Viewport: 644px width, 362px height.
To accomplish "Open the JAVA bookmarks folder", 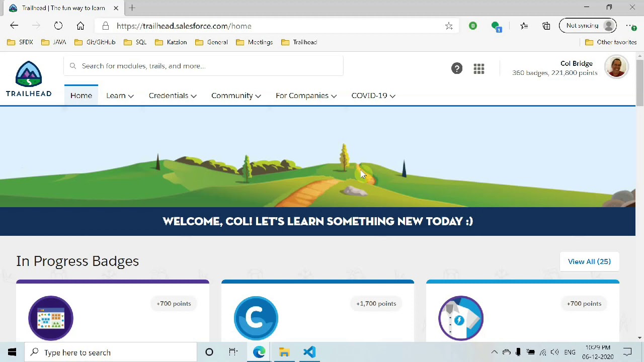I will point(54,42).
